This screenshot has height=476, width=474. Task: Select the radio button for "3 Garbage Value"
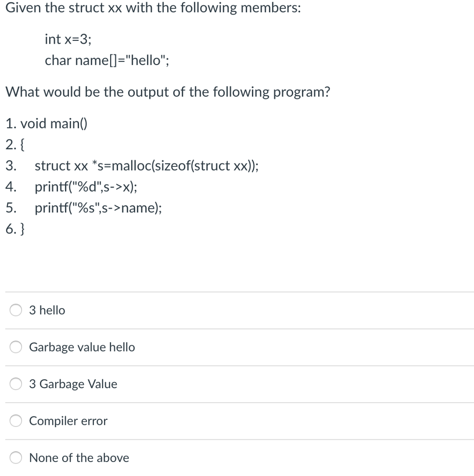tap(15, 383)
